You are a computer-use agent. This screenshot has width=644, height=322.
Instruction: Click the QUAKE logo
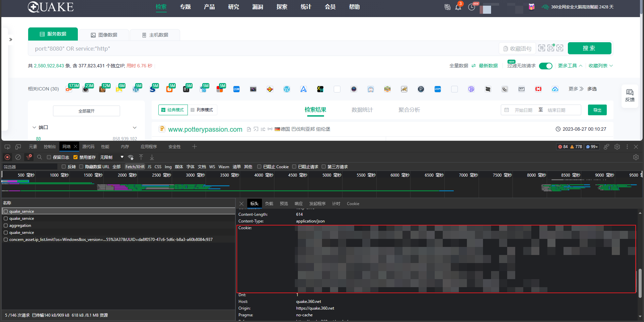[51, 7]
